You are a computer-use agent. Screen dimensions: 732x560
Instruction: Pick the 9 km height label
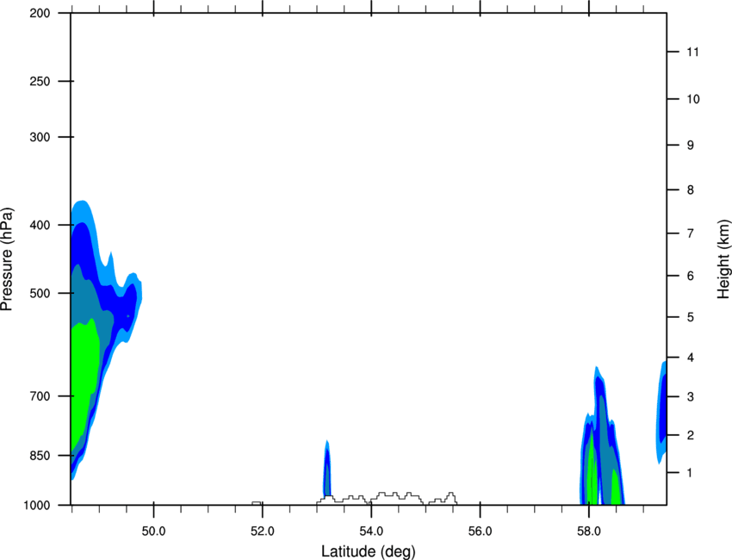690,146
